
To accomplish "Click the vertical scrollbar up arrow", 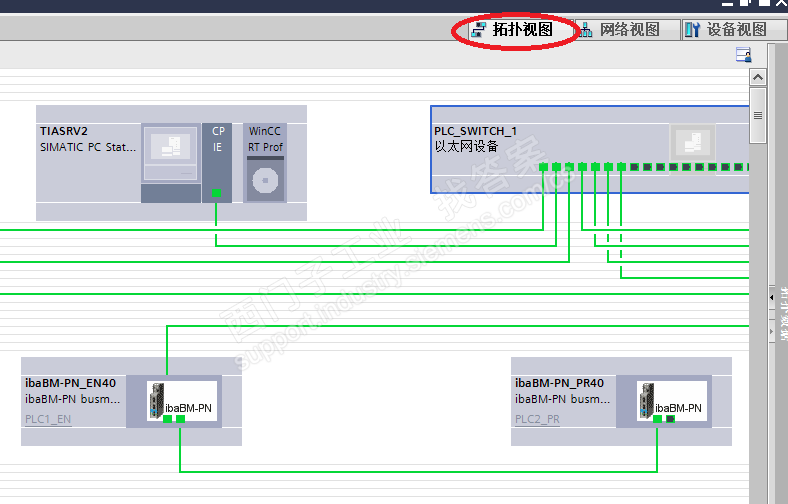I will coord(758,77).
